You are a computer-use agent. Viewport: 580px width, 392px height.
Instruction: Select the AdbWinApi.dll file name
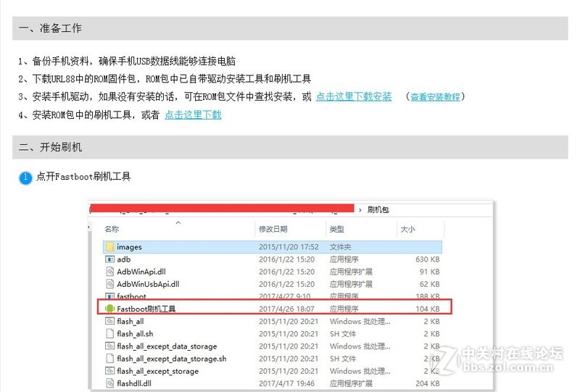point(141,272)
